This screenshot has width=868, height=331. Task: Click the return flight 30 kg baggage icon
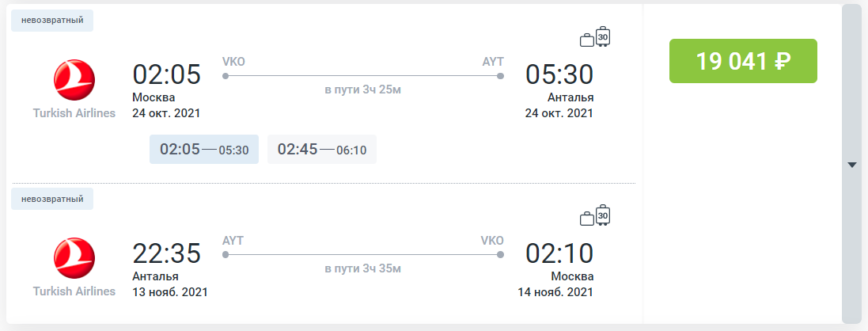click(603, 215)
